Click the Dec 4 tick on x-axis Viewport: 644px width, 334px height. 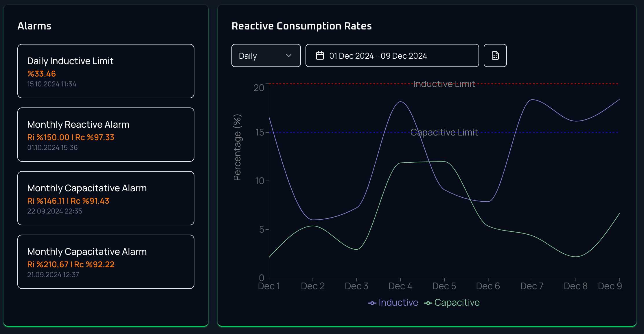pyautogui.click(x=400, y=286)
